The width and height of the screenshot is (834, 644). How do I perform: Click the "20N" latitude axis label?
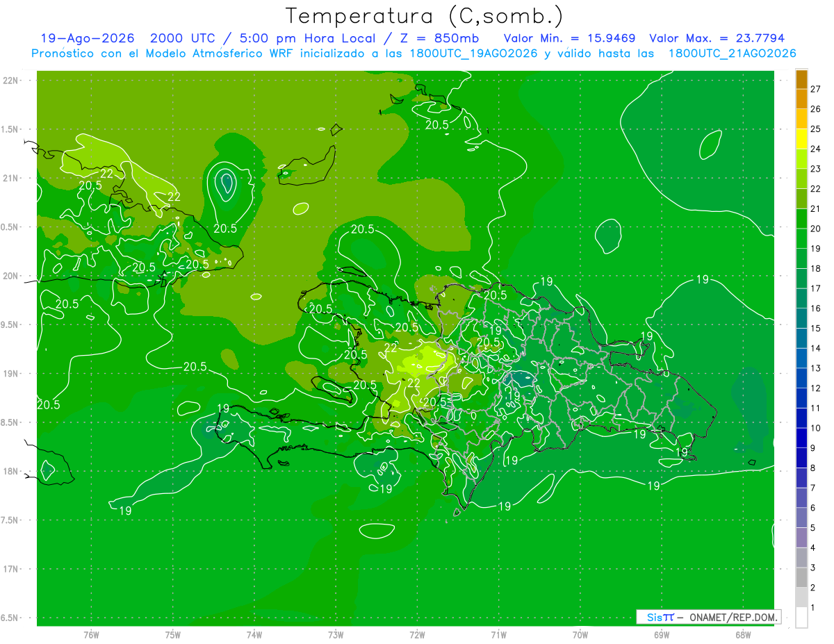(x=12, y=276)
